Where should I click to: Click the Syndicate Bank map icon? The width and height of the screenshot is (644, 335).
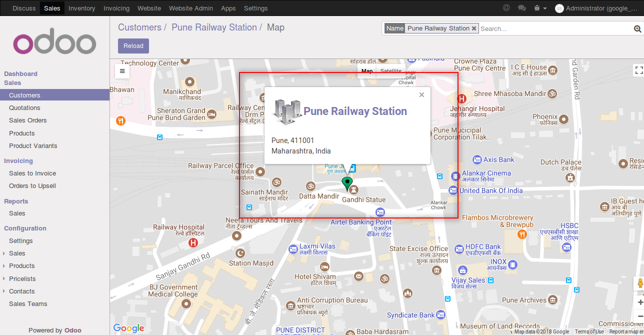coord(440,315)
